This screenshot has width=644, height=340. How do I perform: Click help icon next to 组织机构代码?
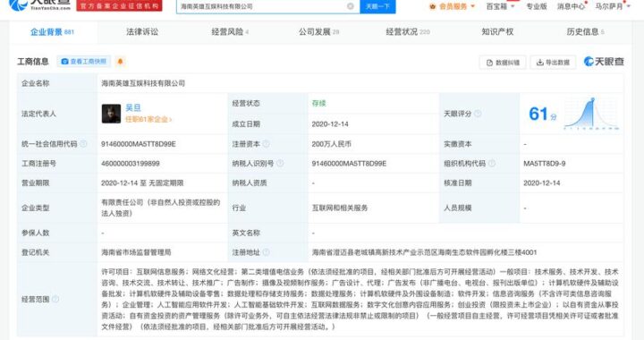[492, 164]
